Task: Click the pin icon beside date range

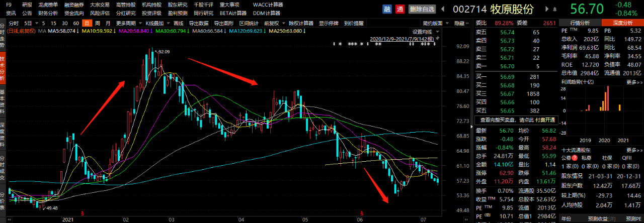Action: [437, 38]
